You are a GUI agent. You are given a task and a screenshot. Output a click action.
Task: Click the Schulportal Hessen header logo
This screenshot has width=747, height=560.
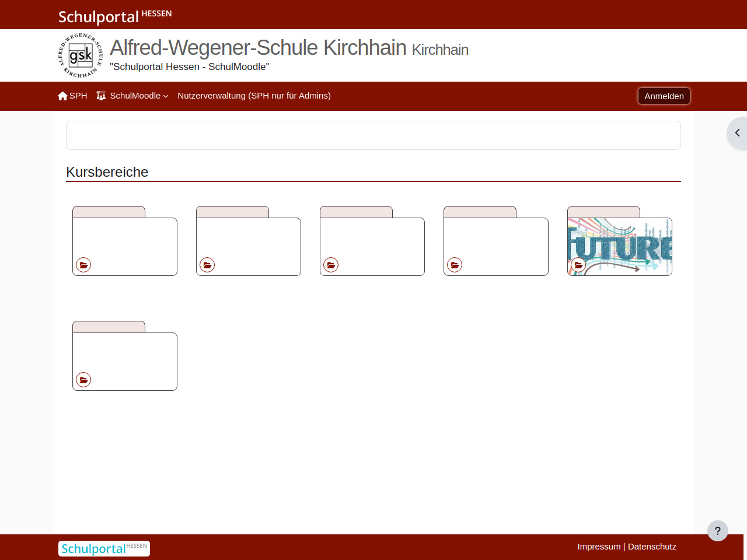[115, 16]
